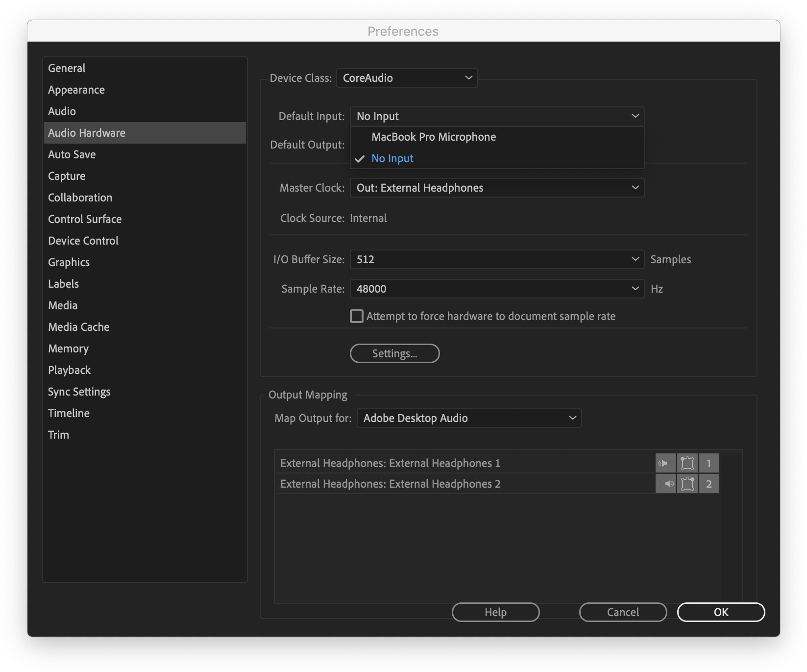The height and width of the screenshot is (672, 807).
Task: Open Appearance preferences category
Action: tap(145, 90)
